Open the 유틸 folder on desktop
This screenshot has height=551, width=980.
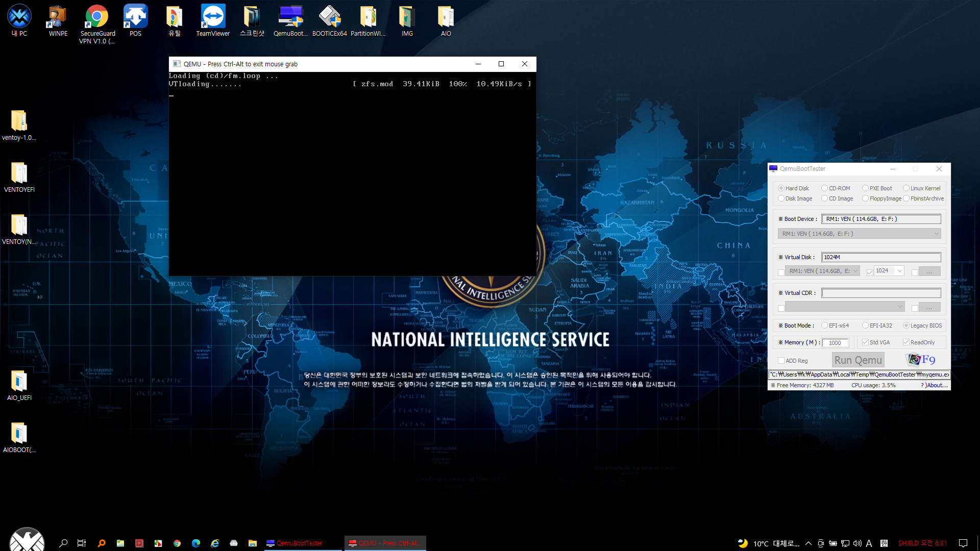point(175,20)
